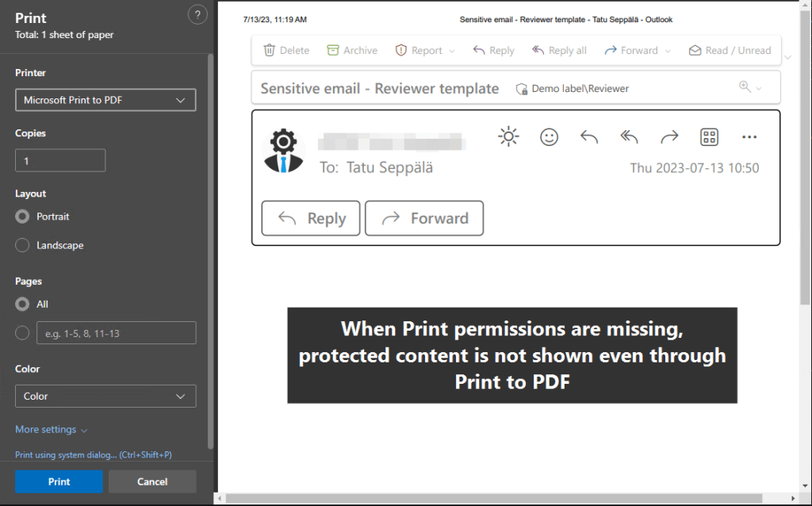Image resolution: width=812 pixels, height=506 pixels.
Task: Open more message actions via ellipsis
Action: coord(749,136)
